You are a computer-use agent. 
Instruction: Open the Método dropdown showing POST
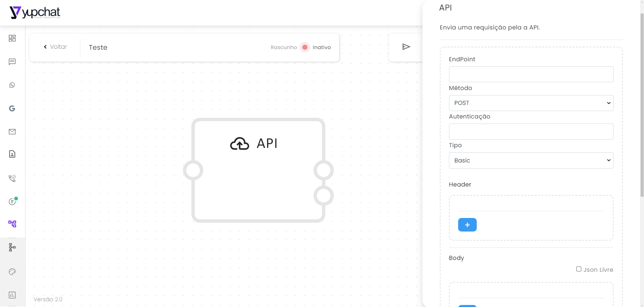531,103
